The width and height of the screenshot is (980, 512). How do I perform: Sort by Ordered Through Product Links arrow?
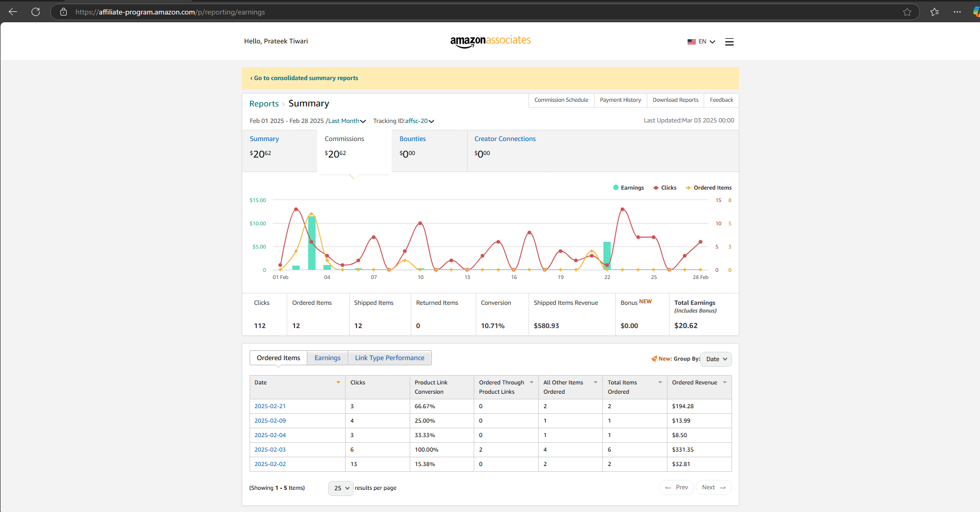(532, 382)
